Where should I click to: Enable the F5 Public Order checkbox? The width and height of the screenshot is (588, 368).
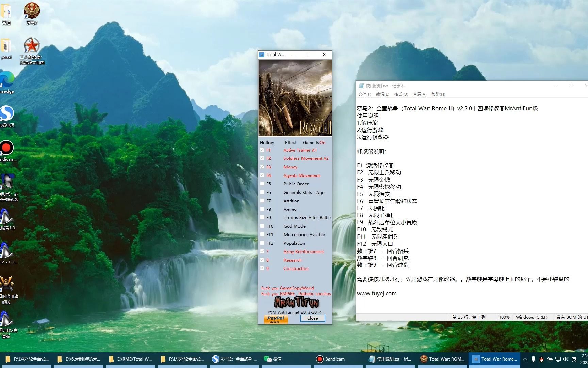point(262,184)
